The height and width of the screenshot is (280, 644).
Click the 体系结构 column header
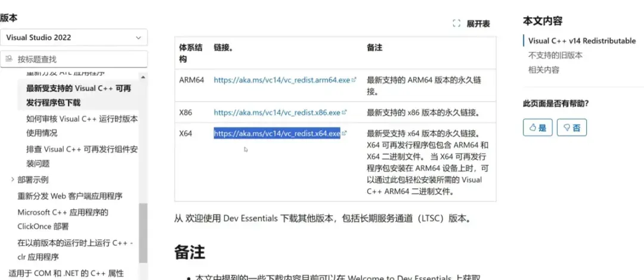tap(191, 54)
